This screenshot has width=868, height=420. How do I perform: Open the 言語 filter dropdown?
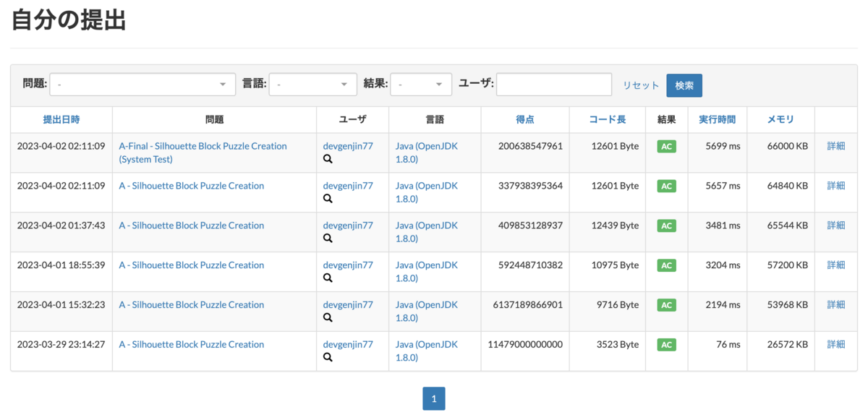click(312, 85)
